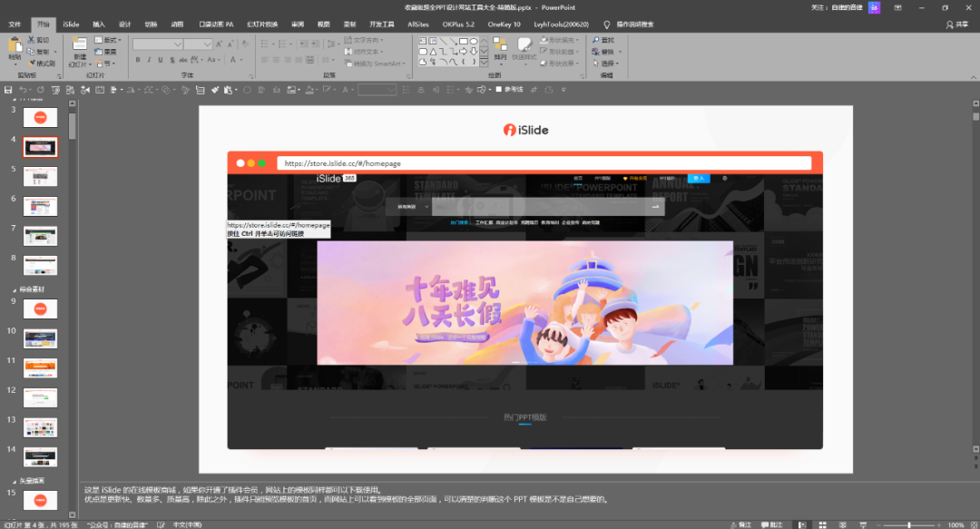This screenshot has width=980, height=529.
Task: Open the Text Direction (文字方向) dropdown
Action: point(364,40)
